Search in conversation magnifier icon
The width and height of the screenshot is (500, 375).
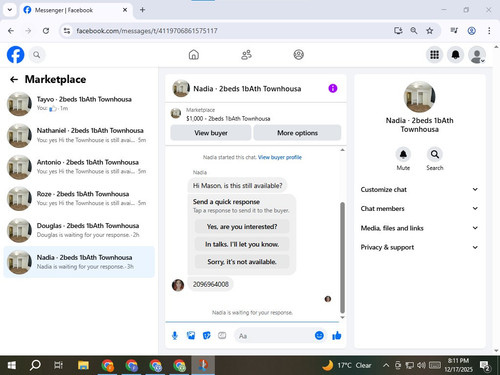(435, 154)
